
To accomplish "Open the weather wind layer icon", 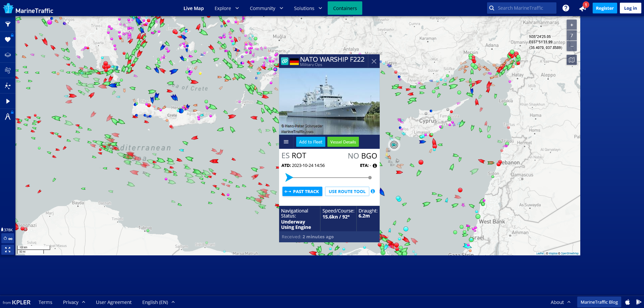I will (8, 70).
